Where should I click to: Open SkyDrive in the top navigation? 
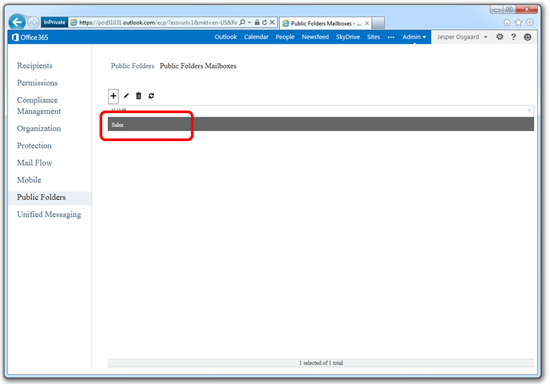348,37
